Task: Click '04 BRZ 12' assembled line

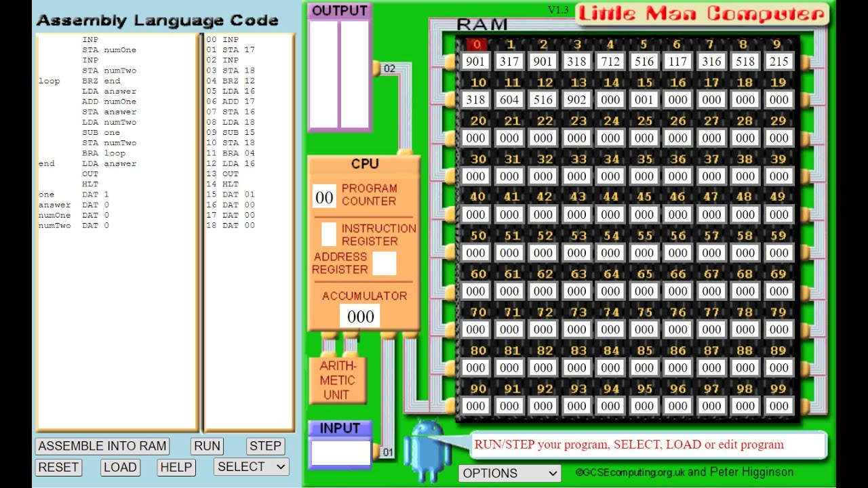Action: (x=231, y=81)
